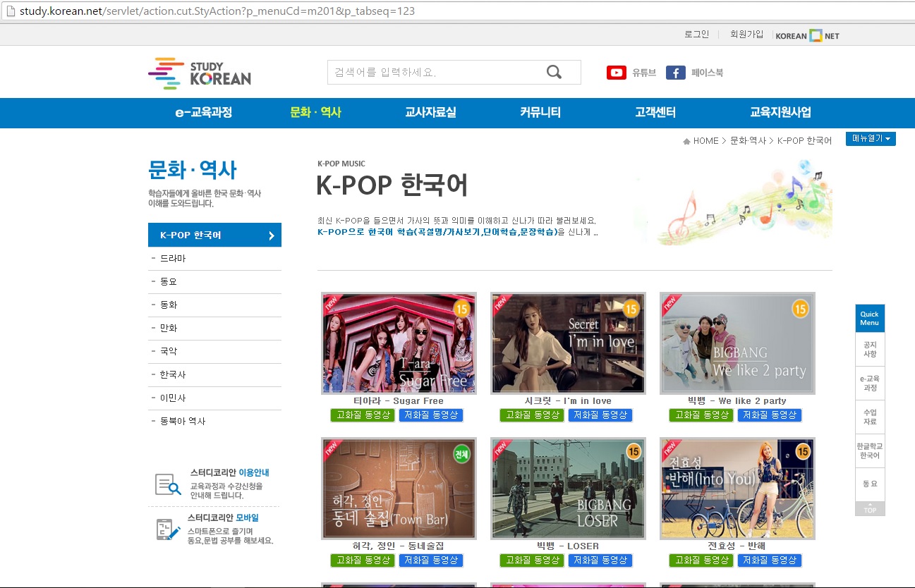The height and width of the screenshot is (588, 915).
Task: Click 한글학교 한국어 in the Quick Menu
Action: [x=870, y=451]
